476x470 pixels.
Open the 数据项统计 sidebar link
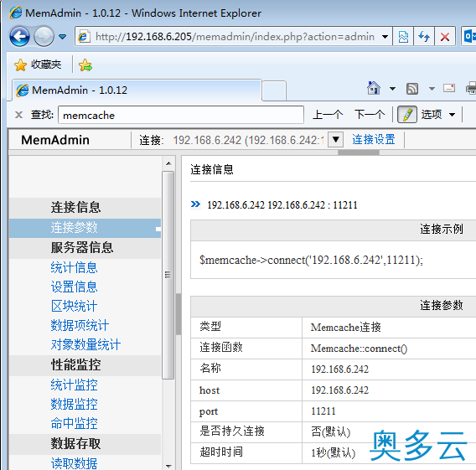click(80, 325)
